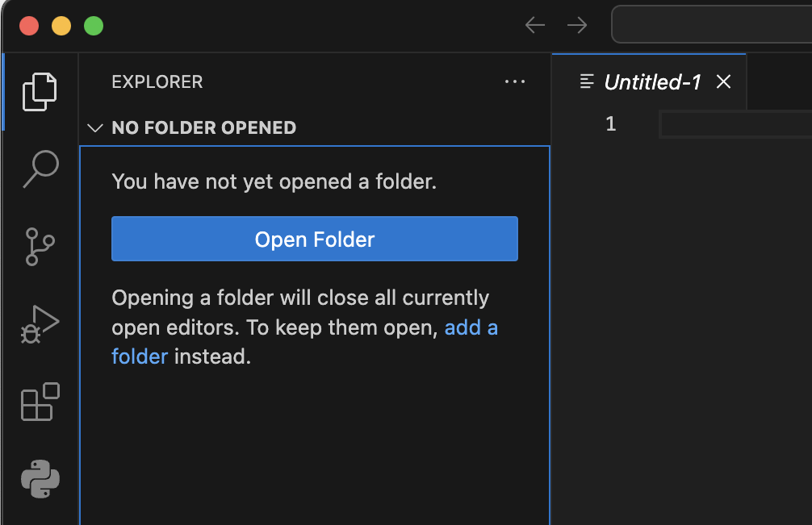Open the Extensions view
This screenshot has height=525, width=812.
40,402
